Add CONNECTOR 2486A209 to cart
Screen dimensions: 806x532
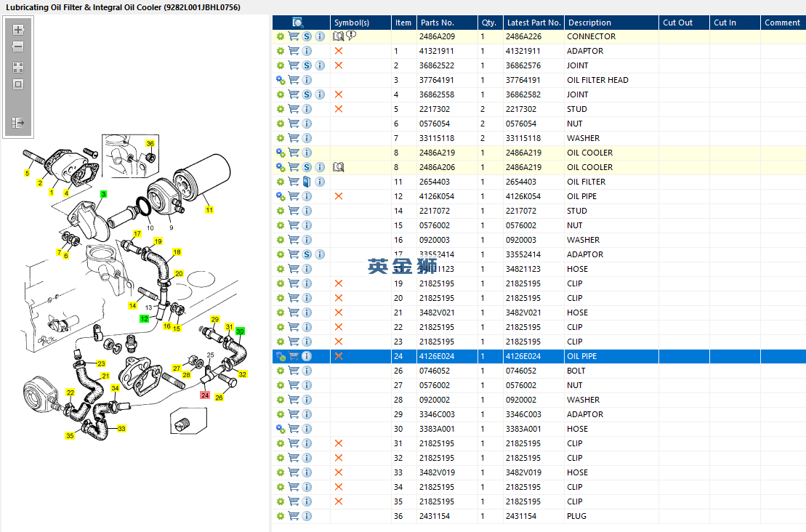294,36
